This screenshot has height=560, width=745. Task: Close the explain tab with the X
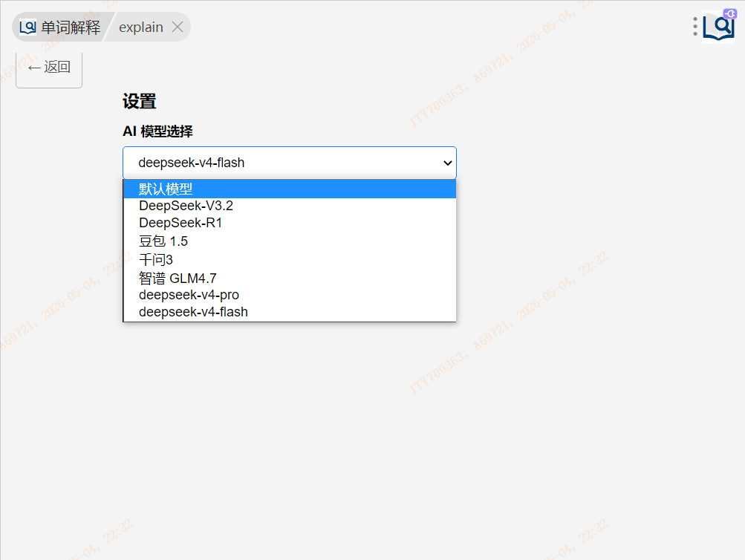coord(178,27)
